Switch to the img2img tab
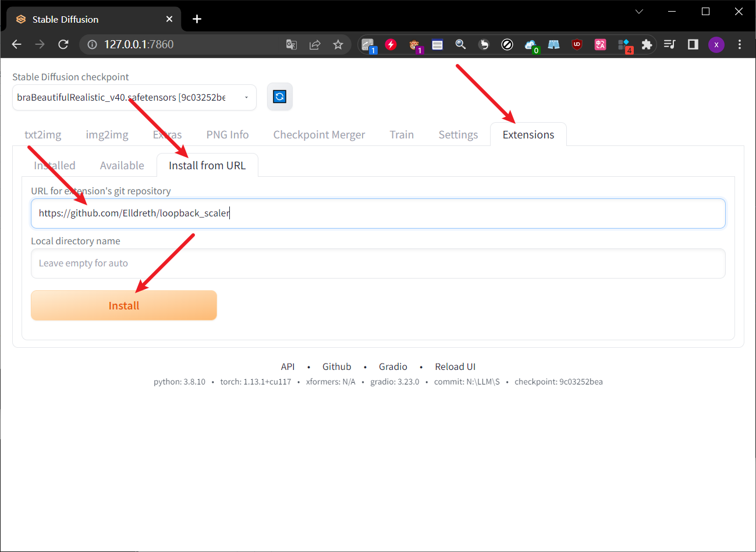Screen dimensions: 756x552 [107, 134]
